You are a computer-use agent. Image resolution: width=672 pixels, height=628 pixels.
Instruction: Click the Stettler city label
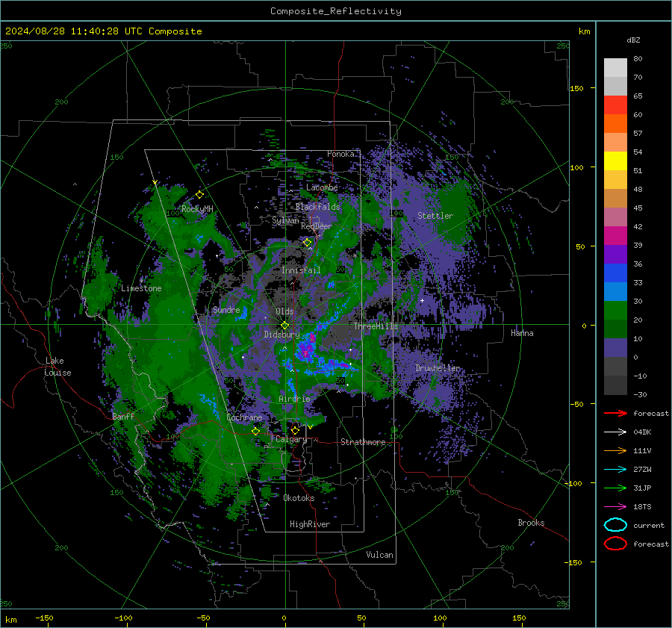coord(435,216)
